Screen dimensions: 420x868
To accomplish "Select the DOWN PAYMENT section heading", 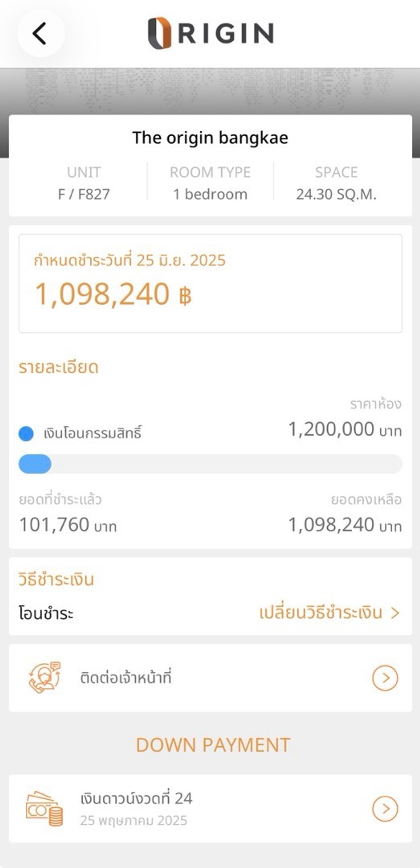I will tap(213, 745).
